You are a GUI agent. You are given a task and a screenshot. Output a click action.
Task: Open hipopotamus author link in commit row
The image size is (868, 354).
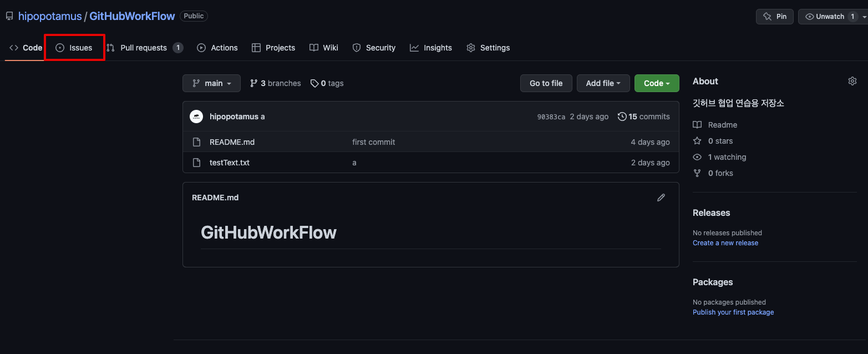pos(234,117)
